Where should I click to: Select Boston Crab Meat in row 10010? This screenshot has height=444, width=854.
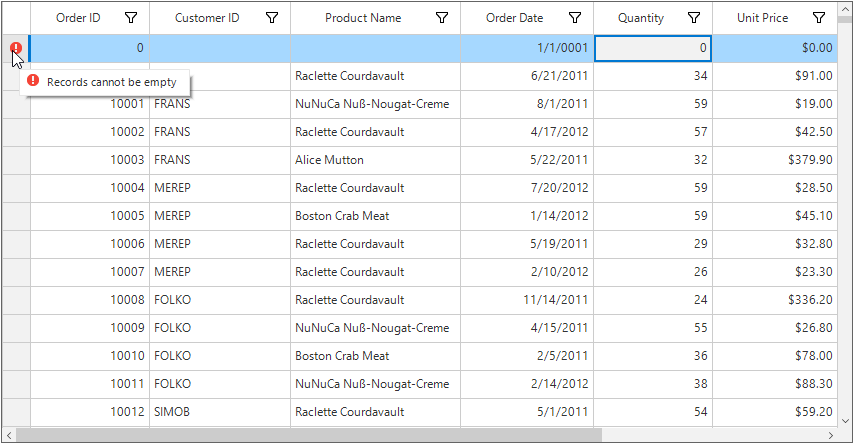pyautogui.click(x=375, y=356)
